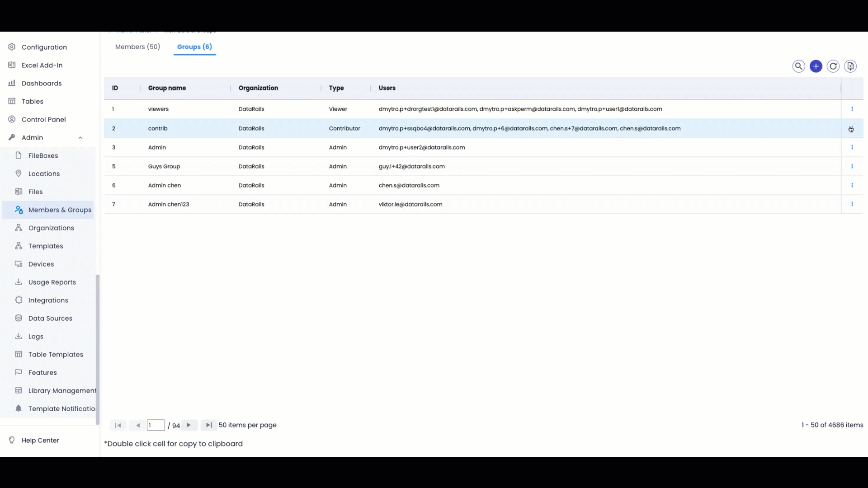Switch to the Members (50) tab
The height and width of the screenshot is (488, 868).
point(137,47)
